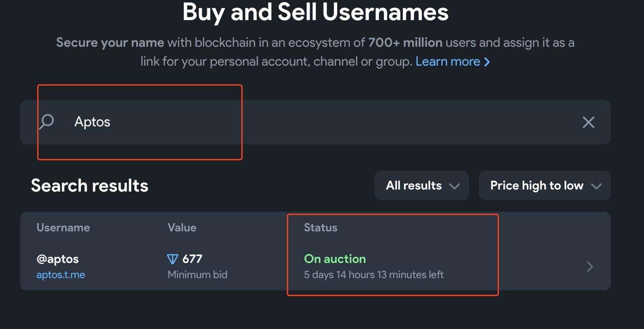
Task: Click the arrow after Learn more
Action: (487, 62)
